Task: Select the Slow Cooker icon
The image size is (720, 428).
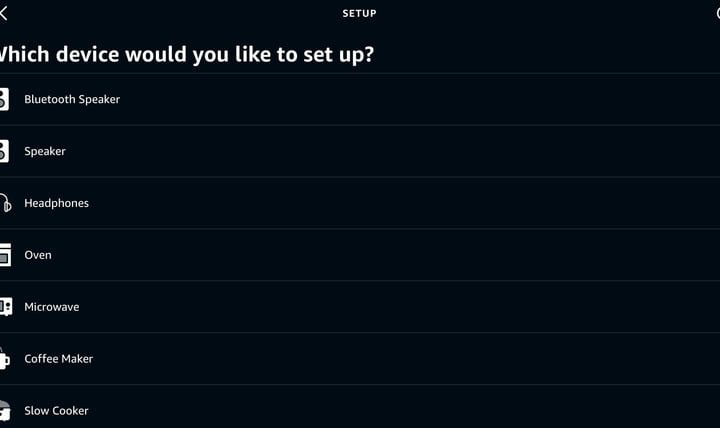Action: [x=5, y=410]
